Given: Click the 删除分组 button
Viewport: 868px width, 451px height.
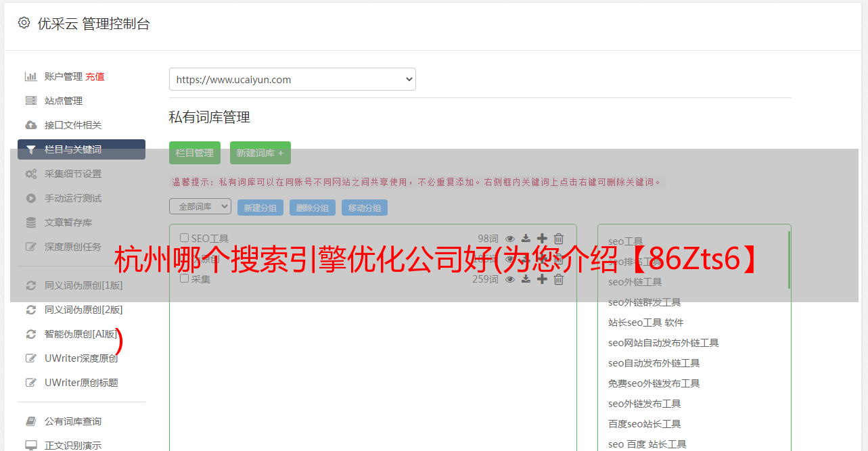Looking at the screenshot, I should [x=313, y=208].
